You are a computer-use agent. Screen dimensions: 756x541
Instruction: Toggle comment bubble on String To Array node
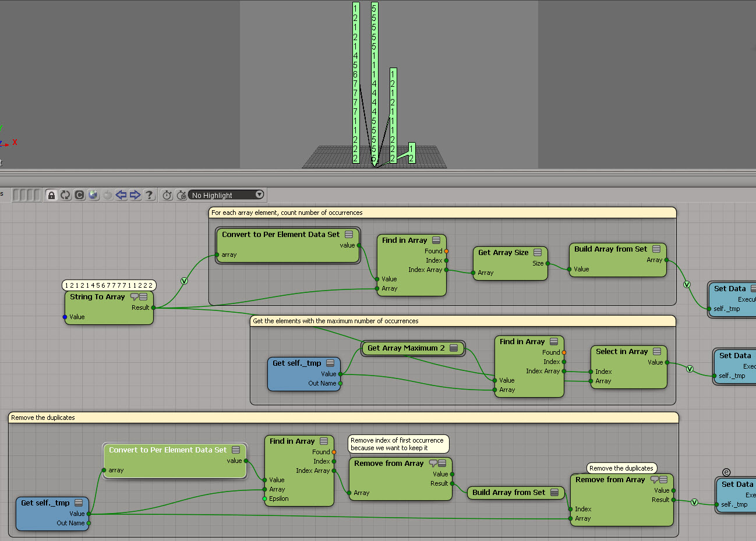pyautogui.click(x=135, y=297)
